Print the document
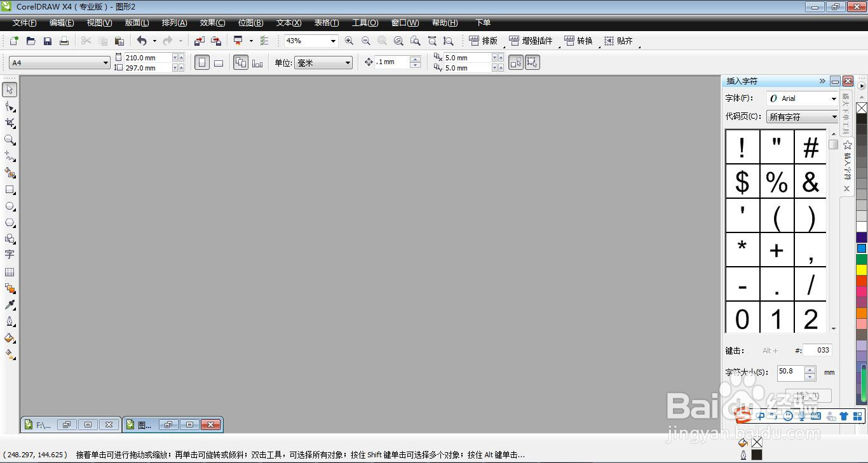868x463 pixels. coord(64,41)
